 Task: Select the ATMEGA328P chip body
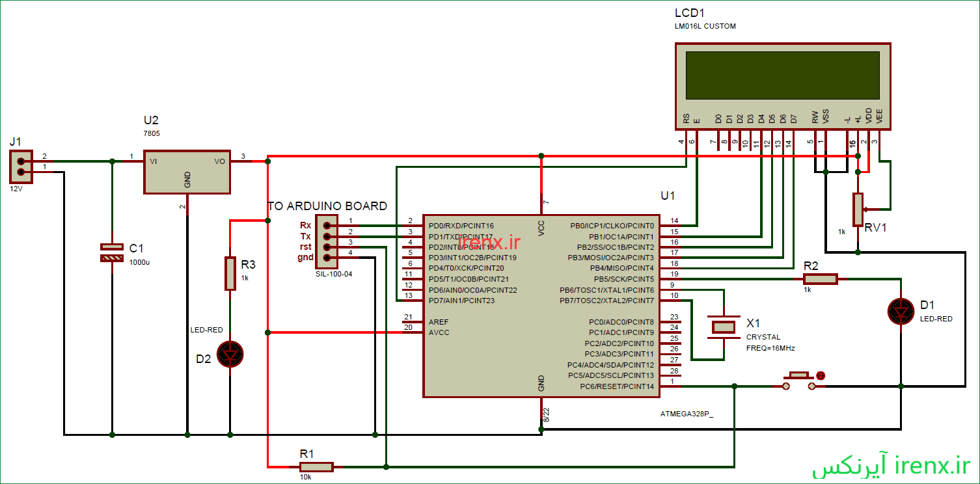(x=541, y=306)
